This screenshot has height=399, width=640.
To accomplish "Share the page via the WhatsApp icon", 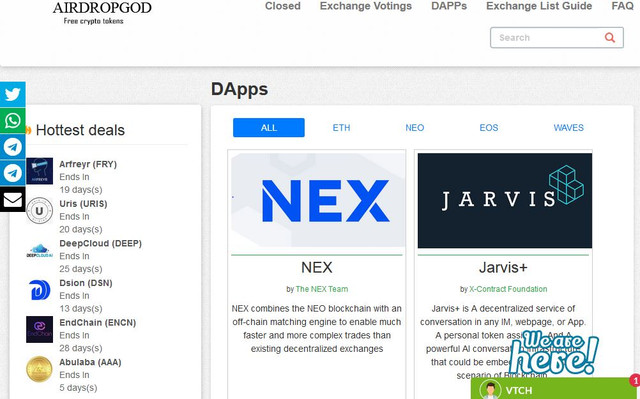I will 13,120.
